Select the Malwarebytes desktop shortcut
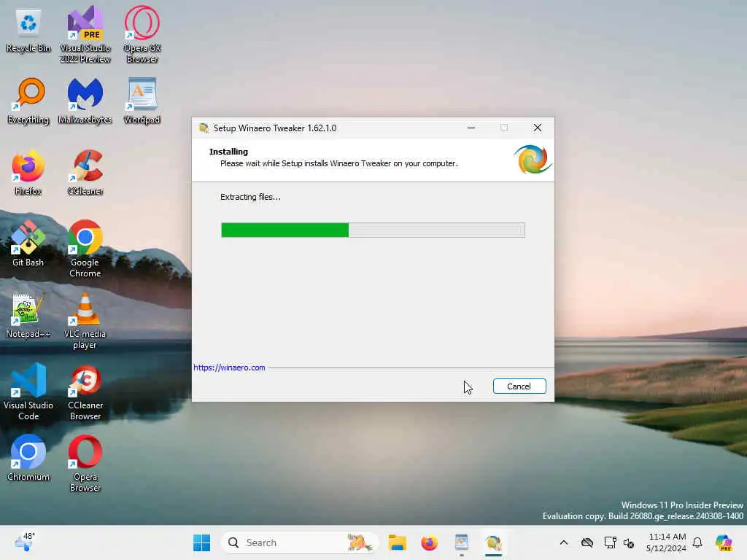 (x=85, y=101)
